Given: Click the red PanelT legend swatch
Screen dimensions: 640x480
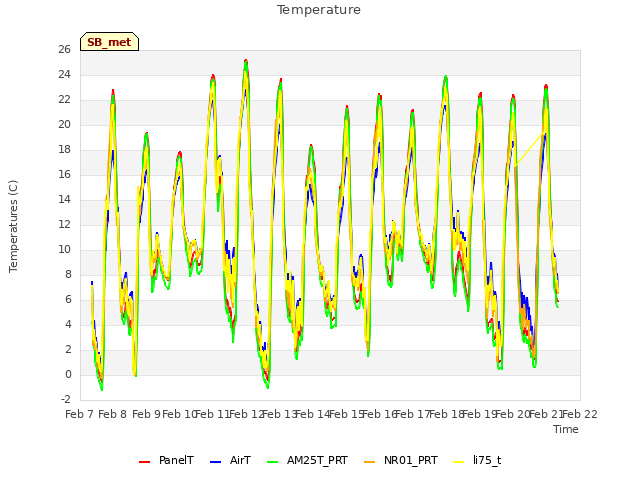Looking at the screenshot, I should [144, 462].
